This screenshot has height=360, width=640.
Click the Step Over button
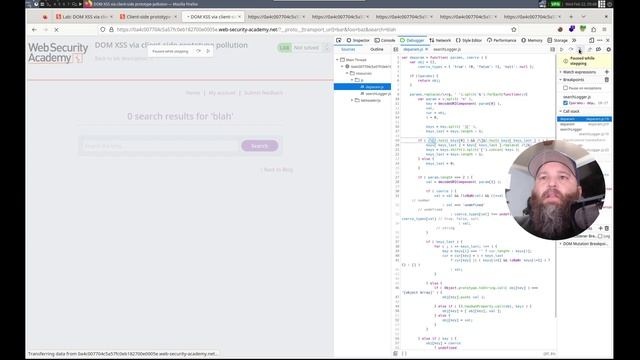tap(571, 49)
